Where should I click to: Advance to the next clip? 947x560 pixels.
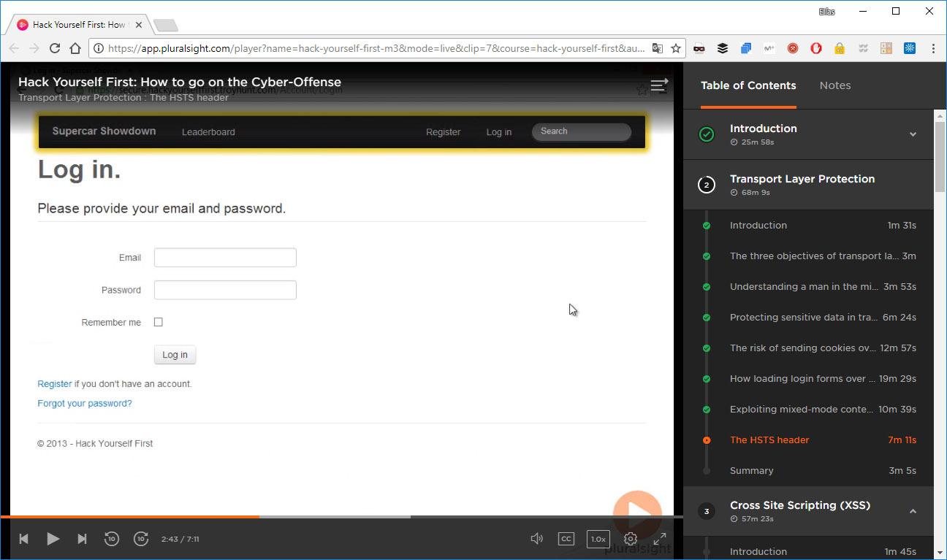pos(82,539)
